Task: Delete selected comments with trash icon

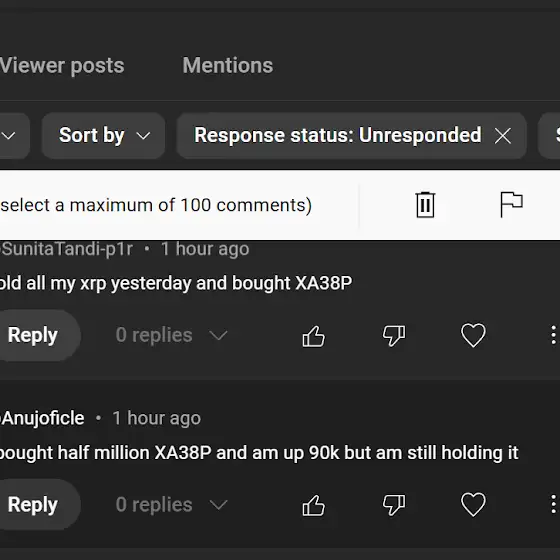Action: 425,205
